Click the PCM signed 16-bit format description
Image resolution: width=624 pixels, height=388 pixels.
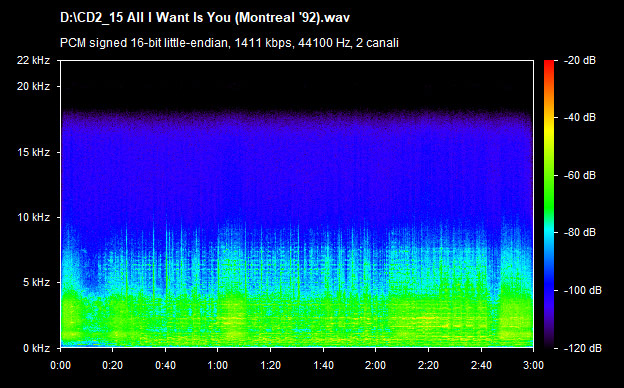tap(229, 43)
